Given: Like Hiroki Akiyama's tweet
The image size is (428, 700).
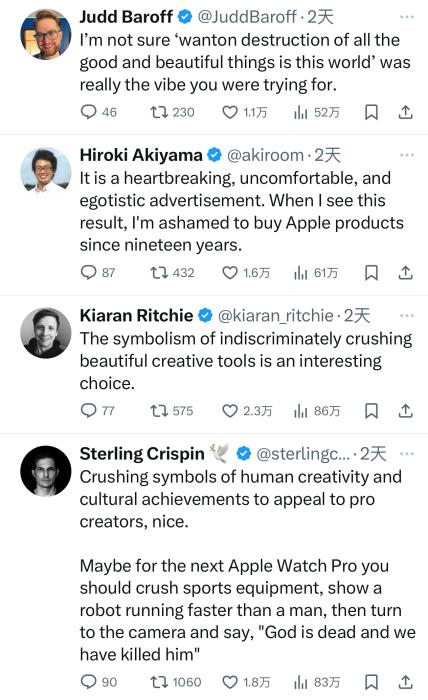Looking at the screenshot, I should pos(230,272).
